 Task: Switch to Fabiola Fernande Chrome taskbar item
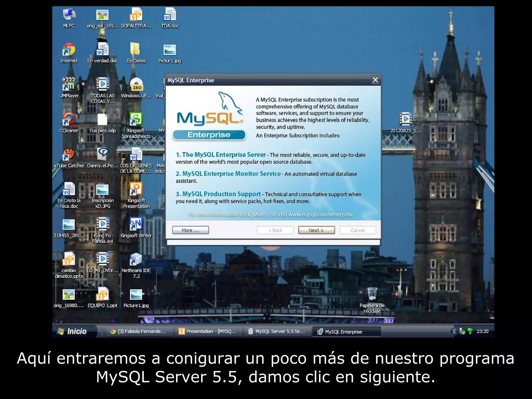click(x=140, y=331)
